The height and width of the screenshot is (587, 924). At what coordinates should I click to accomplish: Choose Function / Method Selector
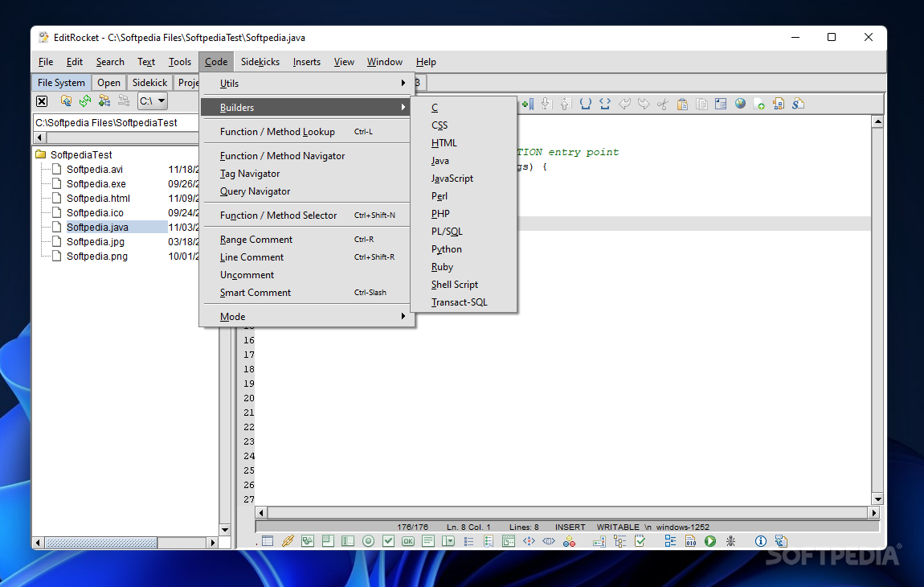[306, 216]
